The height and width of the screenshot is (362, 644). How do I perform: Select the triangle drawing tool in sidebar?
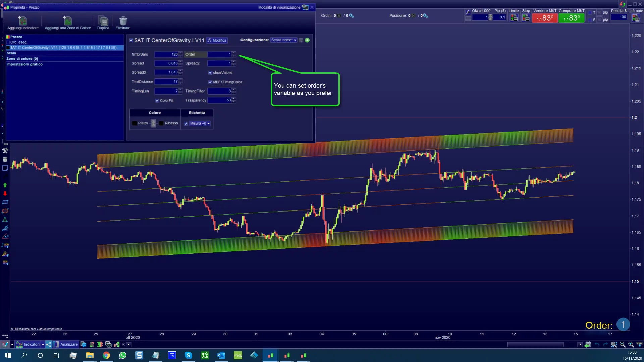click(x=5, y=220)
